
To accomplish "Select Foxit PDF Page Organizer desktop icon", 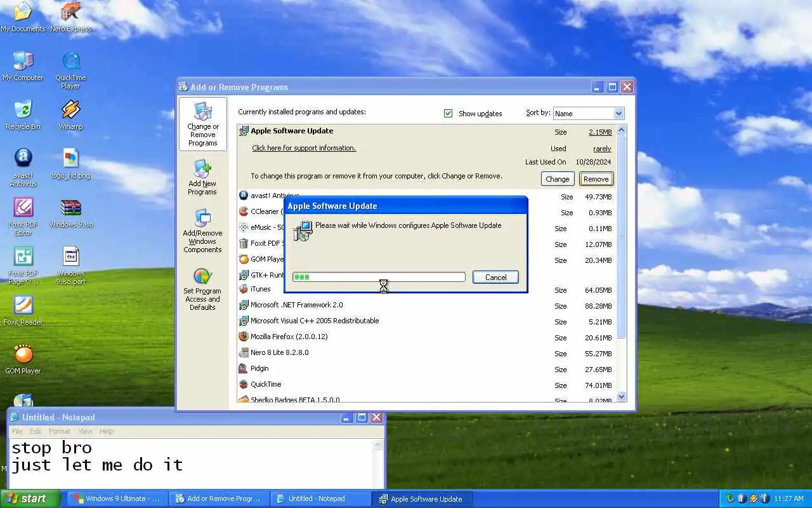I will click(23, 265).
